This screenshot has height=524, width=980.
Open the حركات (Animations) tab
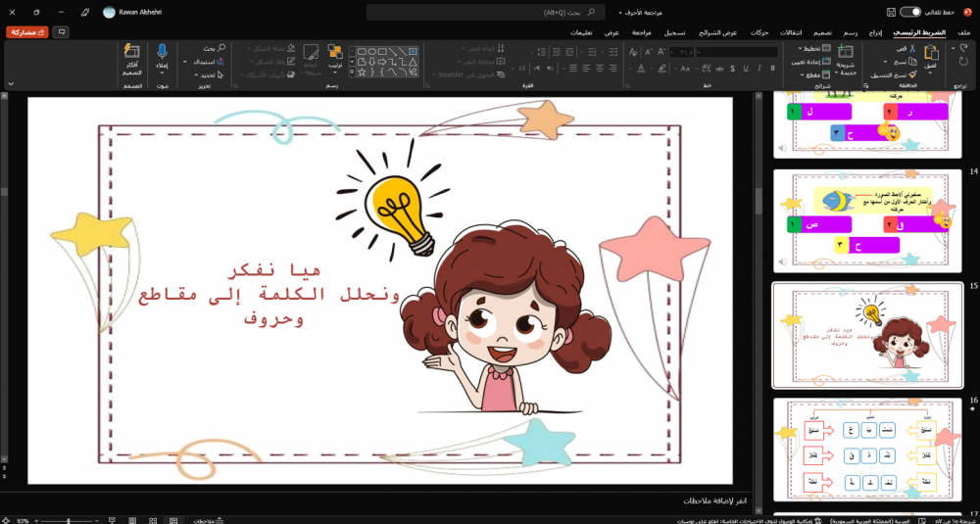click(759, 32)
